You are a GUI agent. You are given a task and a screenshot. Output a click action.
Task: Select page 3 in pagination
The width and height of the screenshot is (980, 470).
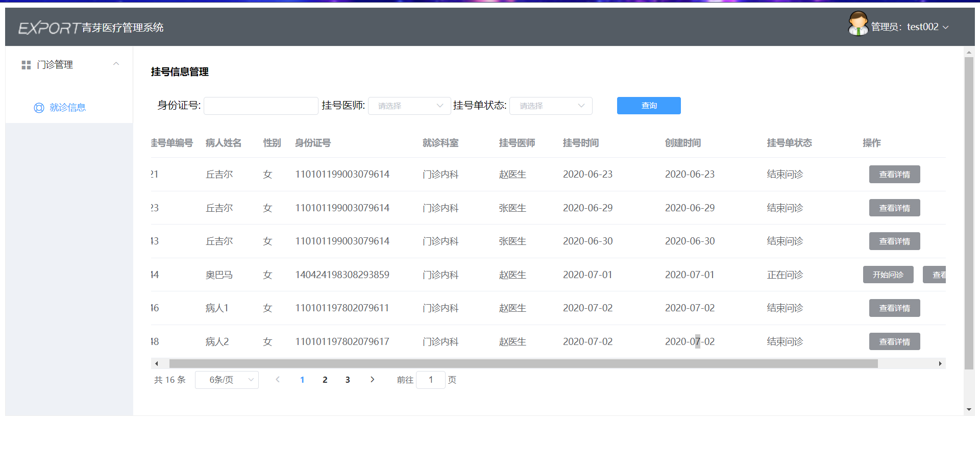pyautogui.click(x=348, y=380)
